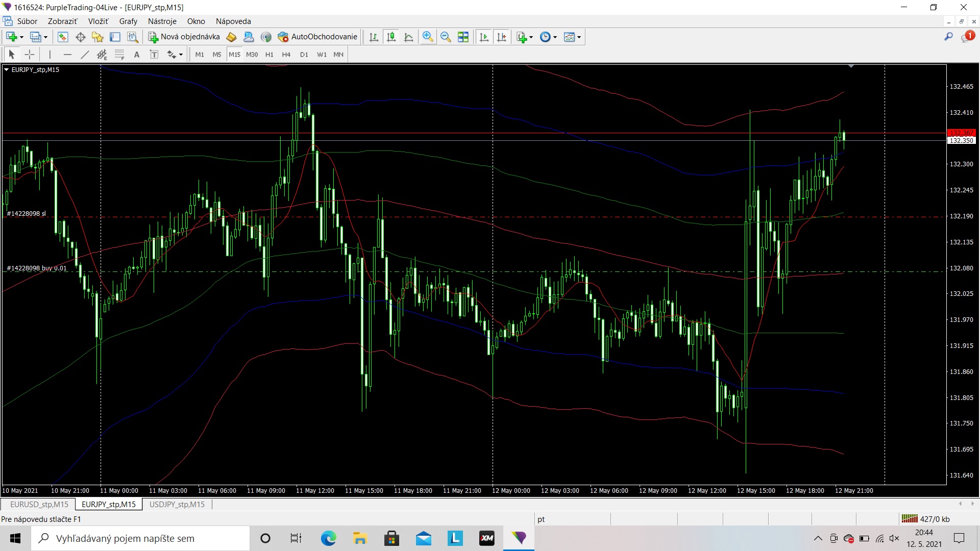Viewport: 980px width, 551px height.
Task: Open the Market Watch window icon
Action: pyautogui.click(x=63, y=37)
